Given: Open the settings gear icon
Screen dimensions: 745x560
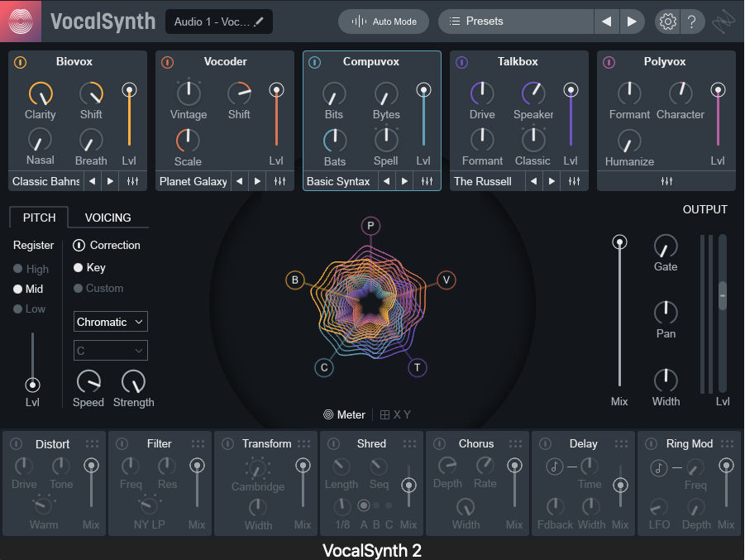Looking at the screenshot, I should tap(666, 22).
